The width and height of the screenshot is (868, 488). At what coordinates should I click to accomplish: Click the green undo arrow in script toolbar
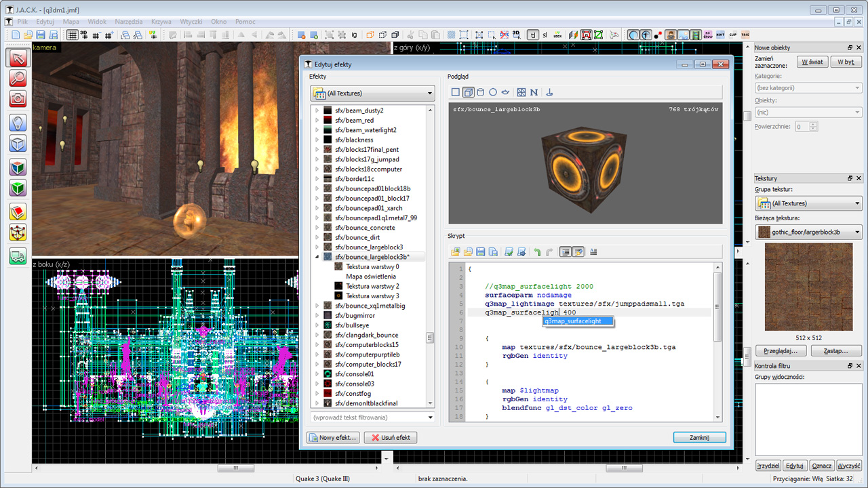tap(537, 252)
